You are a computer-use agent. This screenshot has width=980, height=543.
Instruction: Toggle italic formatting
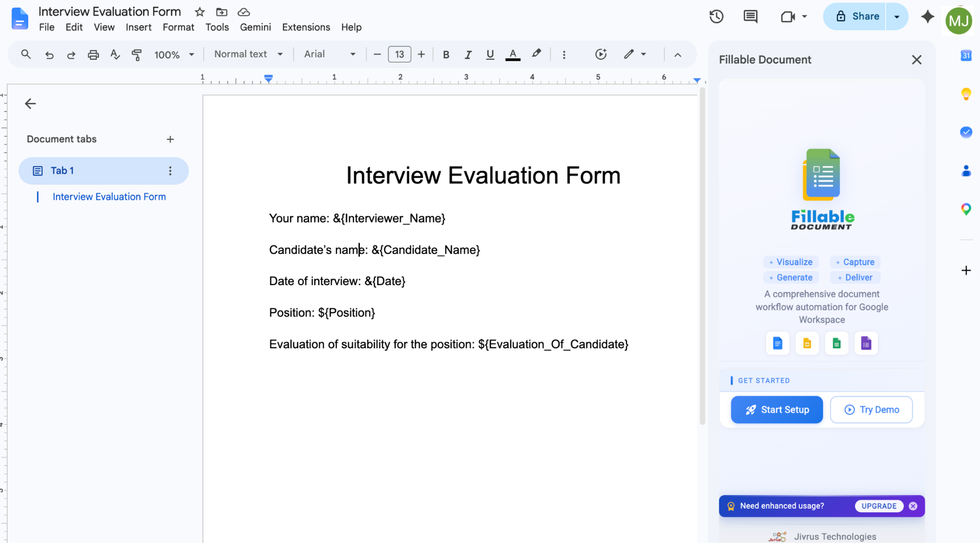tap(468, 55)
